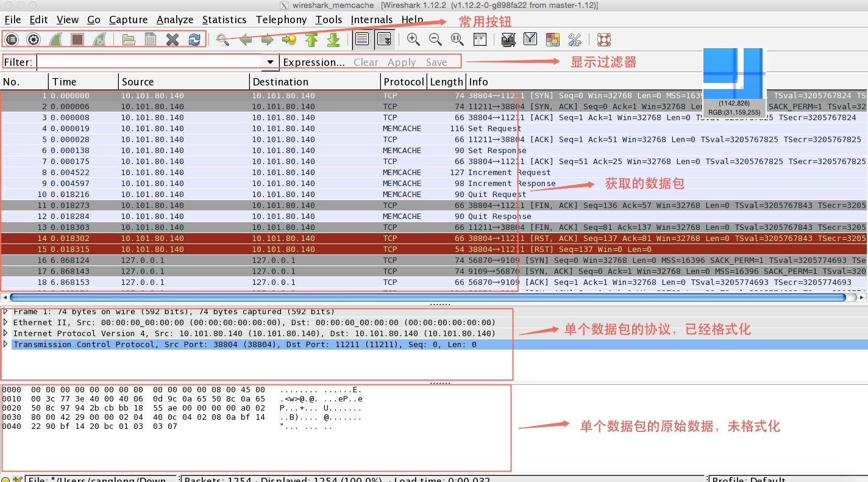The image size is (868, 482).
Task: Zoom in on the packet list
Action: (x=413, y=39)
